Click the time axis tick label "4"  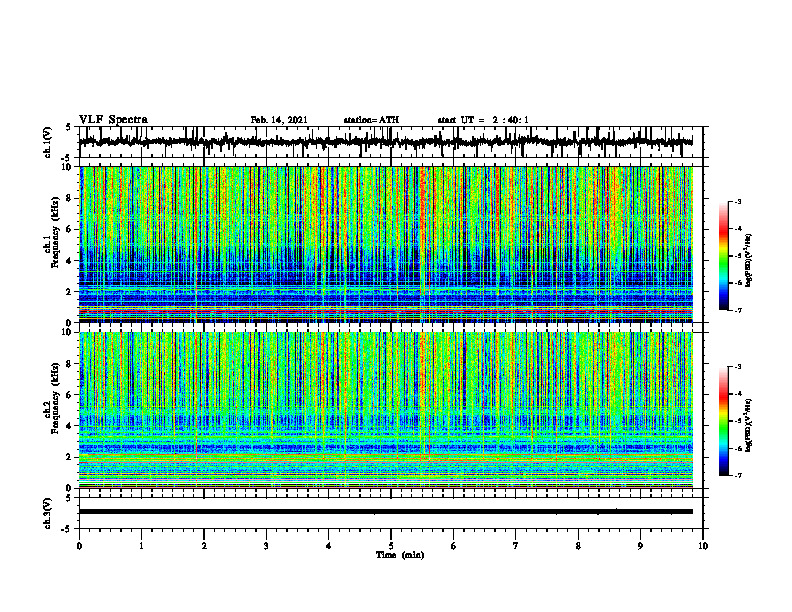(329, 546)
